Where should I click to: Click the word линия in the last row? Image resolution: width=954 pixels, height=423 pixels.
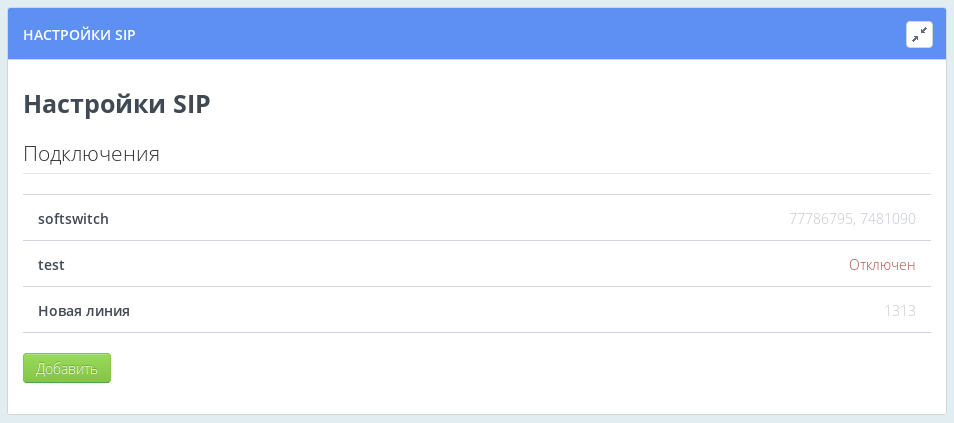coord(108,310)
